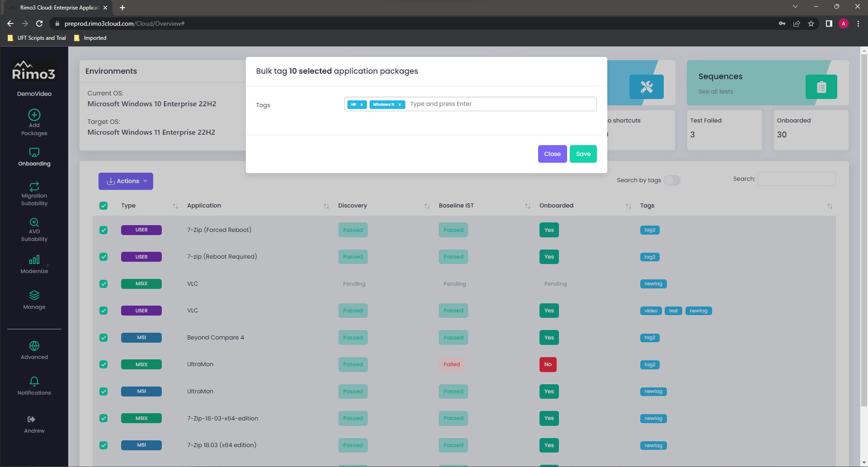Expand the Actions dropdown
868x467 pixels.
tap(126, 181)
